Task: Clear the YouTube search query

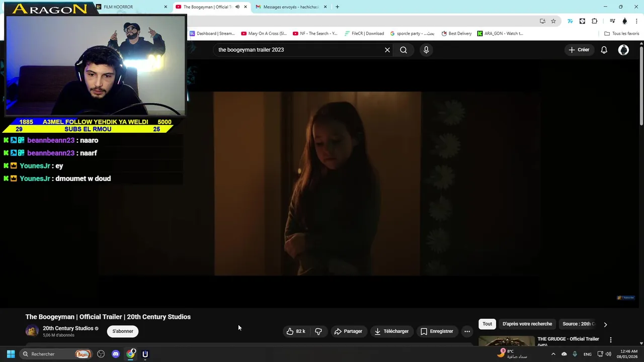Action: click(x=387, y=50)
